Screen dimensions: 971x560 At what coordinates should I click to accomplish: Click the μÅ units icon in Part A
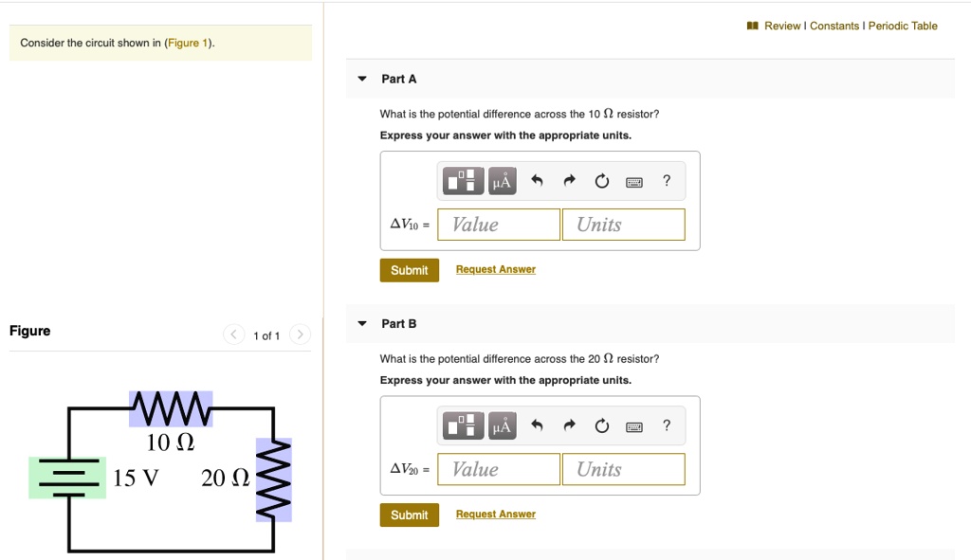pyautogui.click(x=501, y=180)
